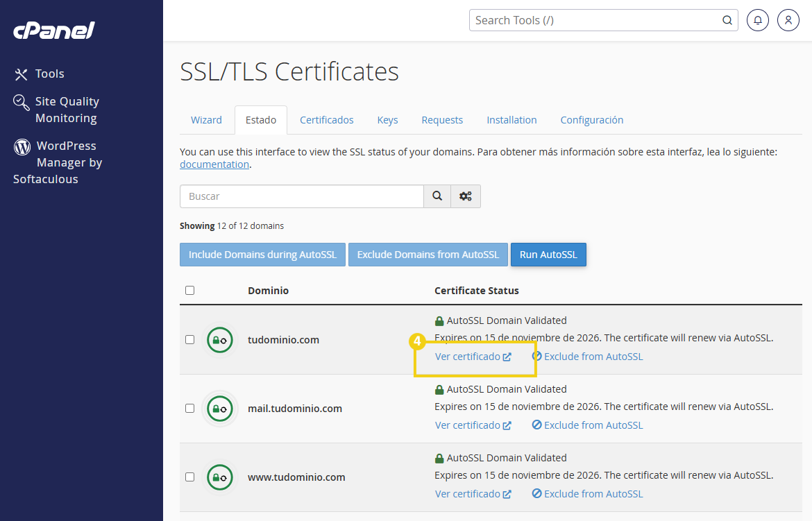The height and width of the screenshot is (521, 812).
Task: Switch to the Installation tab
Action: pyautogui.click(x=511, y=120)
